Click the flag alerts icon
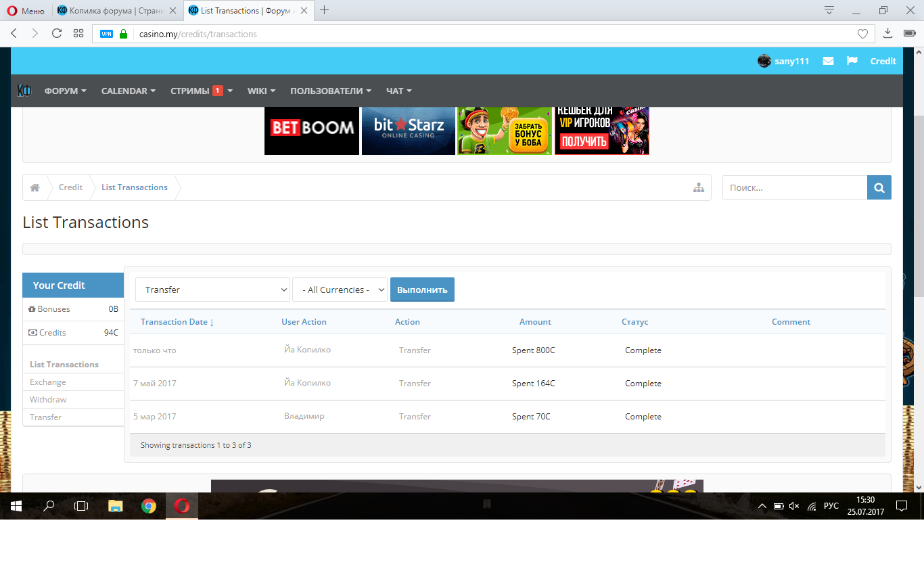Screen dimensions: 924x575 (x=852, y=61)
